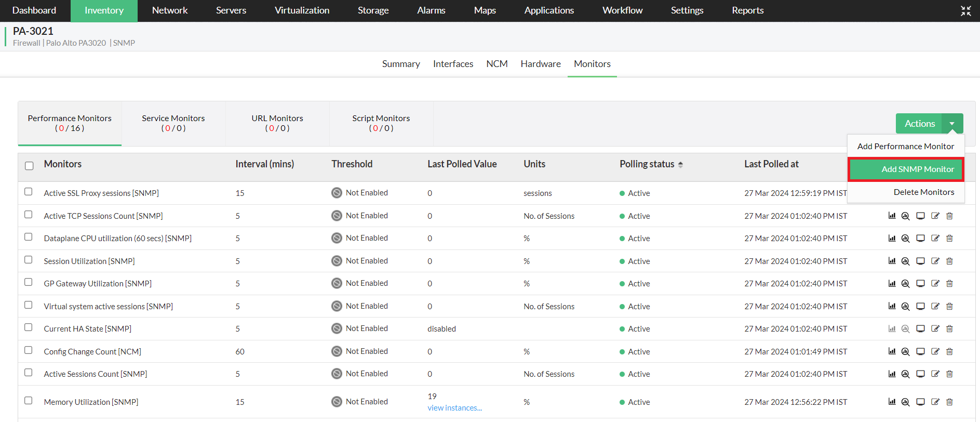Click trash icon for Memory Utilization row
This screenshot has height=422, width=980.
click(x=949, y=402)
